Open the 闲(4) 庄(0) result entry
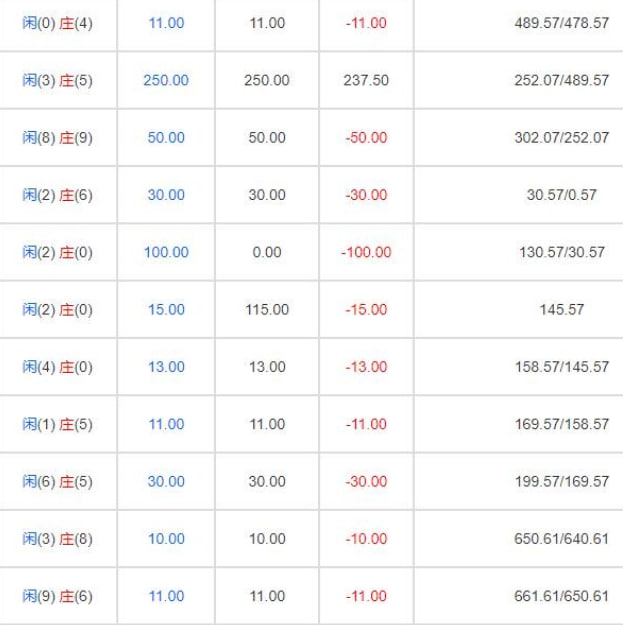This screenshot has width=626, height=625. pyautogui.click(x=57, y=367)
